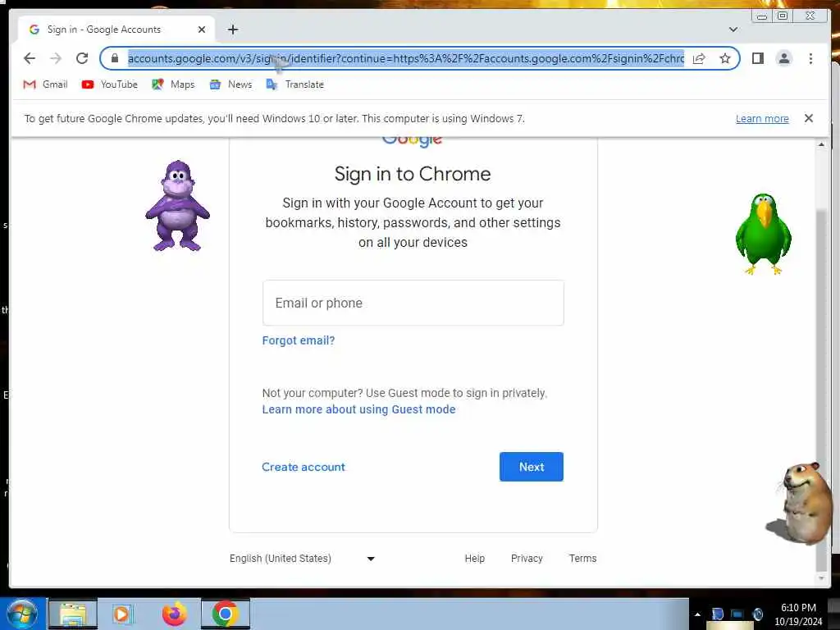Open the Translate bookmark

(x=295, y=84)
